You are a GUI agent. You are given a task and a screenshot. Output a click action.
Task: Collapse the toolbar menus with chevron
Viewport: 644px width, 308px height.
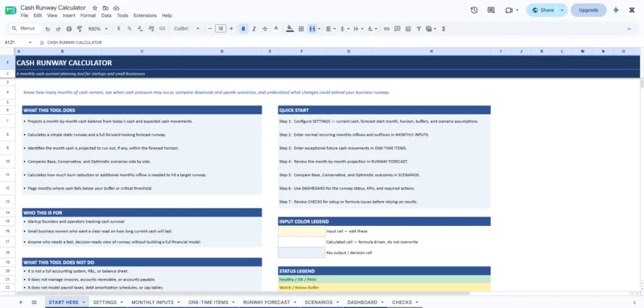pyautogui.click(x=629, y=29)
